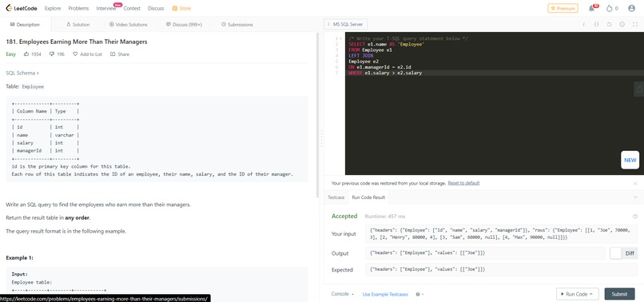
Task: Switch to the Solution tab
Action: click(78, 25)
